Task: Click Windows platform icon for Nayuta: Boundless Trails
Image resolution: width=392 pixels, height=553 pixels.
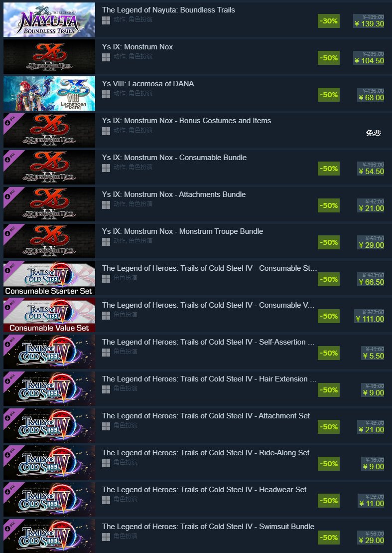Action: [106, 20]
